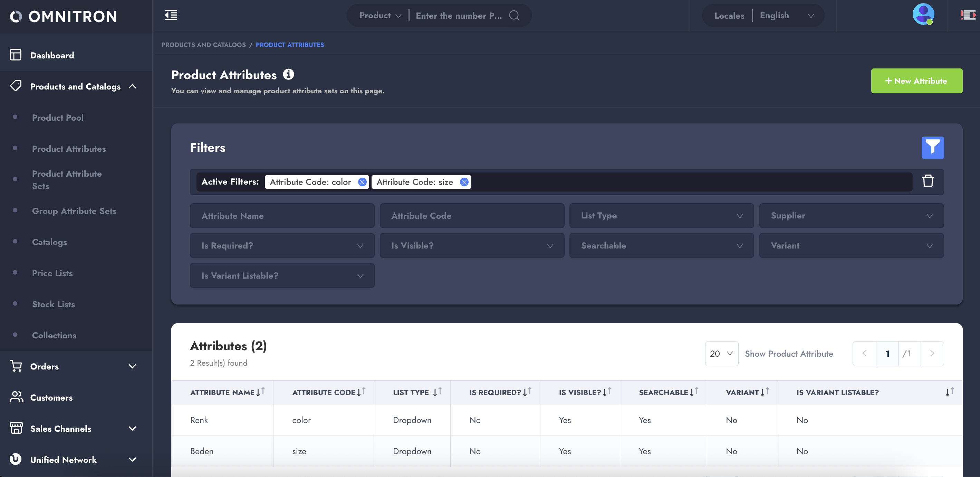Screen dimensions: 980x477
Task: Click the Product Attributes info icon
Action: pos(288,74)
